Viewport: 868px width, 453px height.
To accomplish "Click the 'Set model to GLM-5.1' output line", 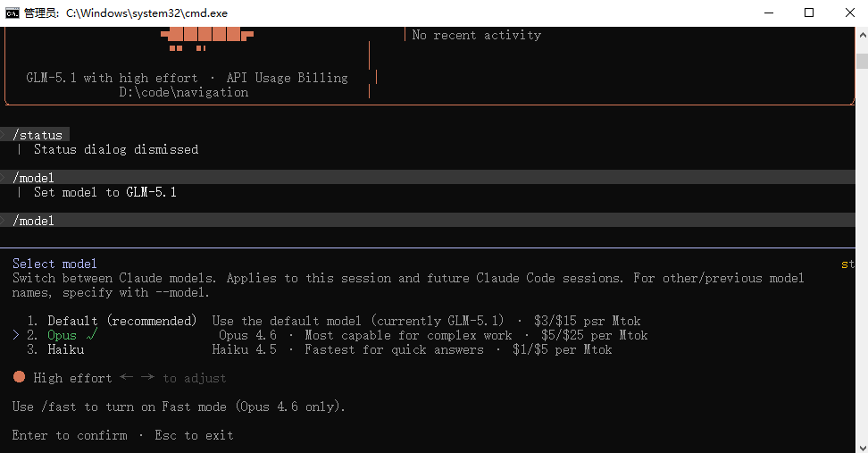I will coord(105,192).
